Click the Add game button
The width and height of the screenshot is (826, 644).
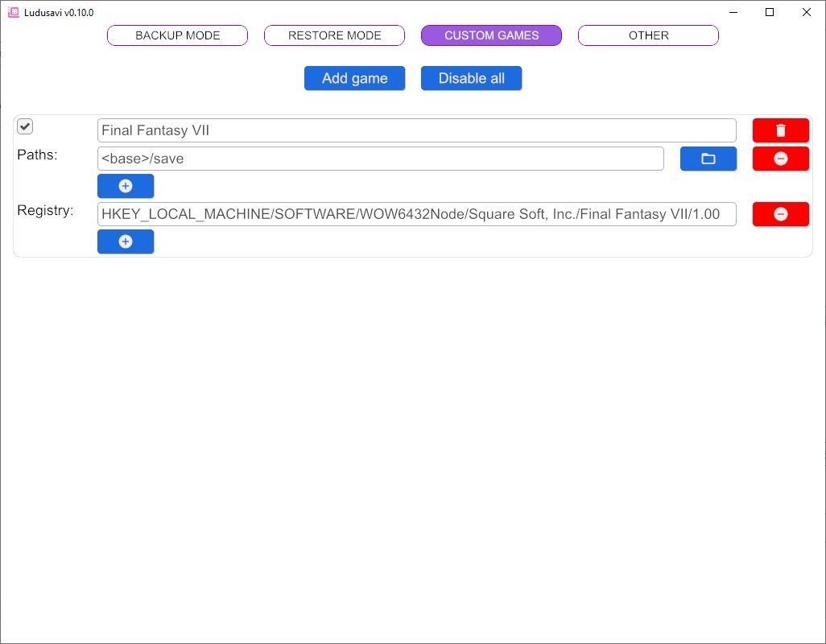click(x=354, y=78)
